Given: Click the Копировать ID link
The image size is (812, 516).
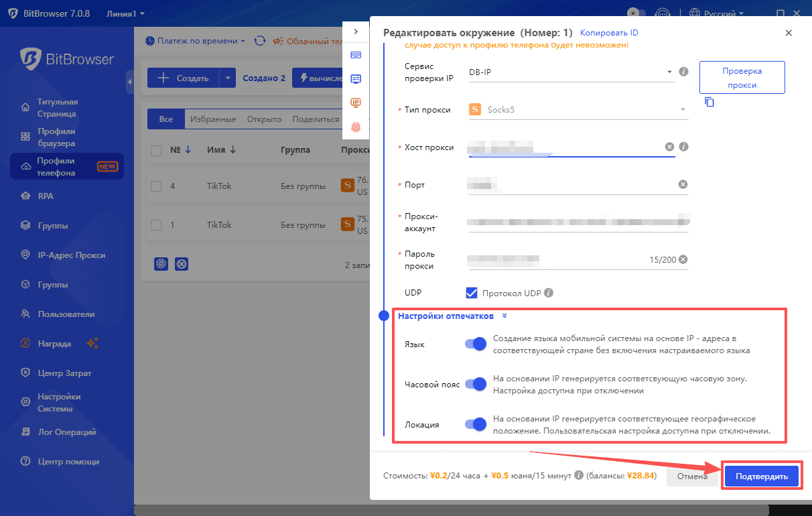Looking at the screenshot, I should (609, 33).
